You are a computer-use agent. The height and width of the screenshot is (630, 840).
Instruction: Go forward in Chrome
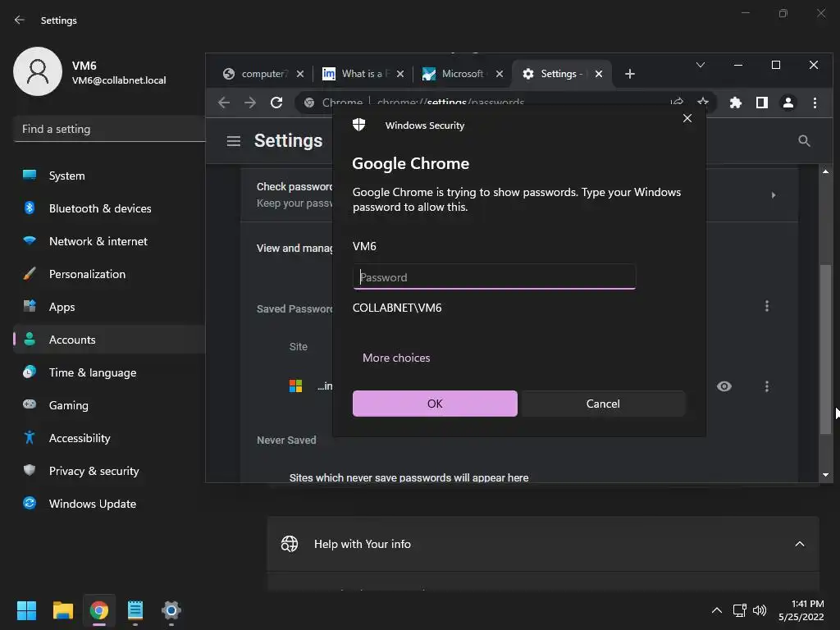click(250, 103)
